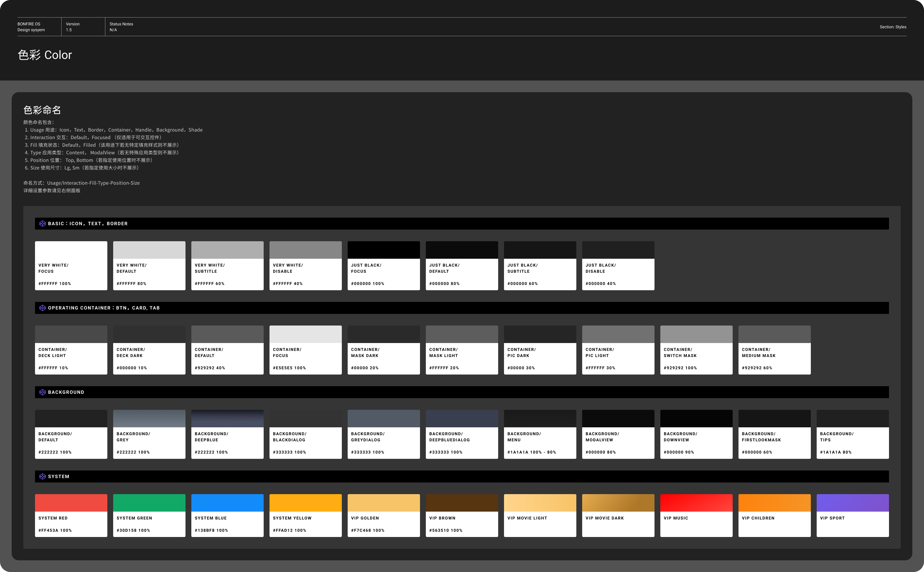This screenshot has height=572, width=924.
Task: Select the VIP Children orange swatch
Action: (x=774, y=503)
